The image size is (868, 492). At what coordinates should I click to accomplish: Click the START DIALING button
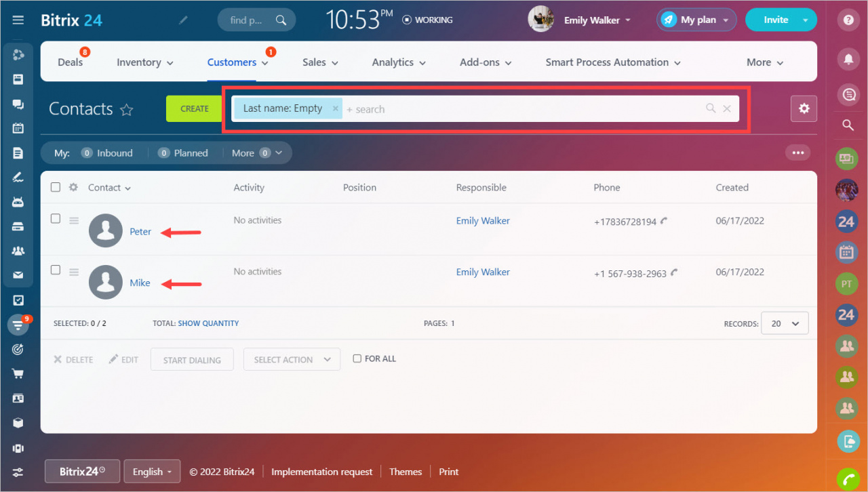click(192, 360)
